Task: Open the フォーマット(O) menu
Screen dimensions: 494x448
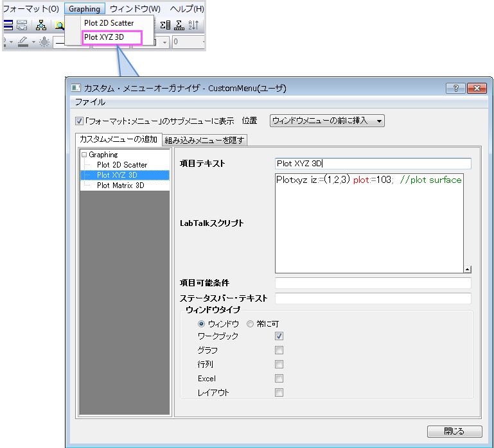Action: (x=31, y=9)
